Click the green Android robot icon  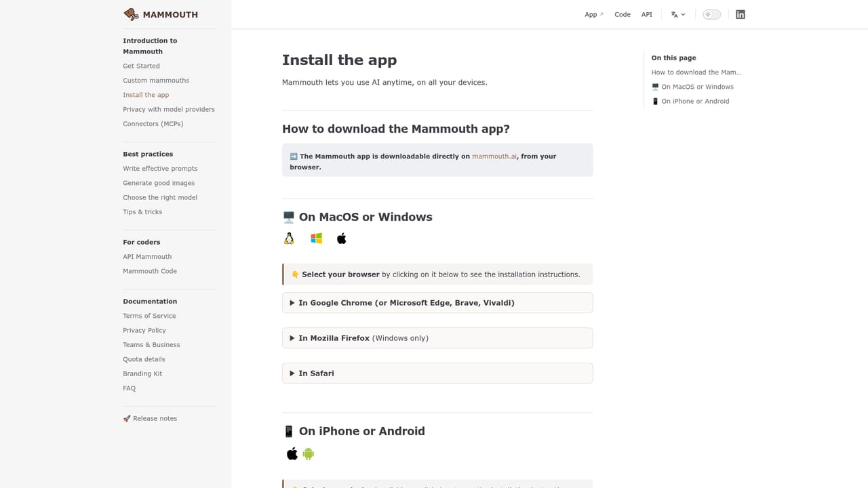tap(309, 453)
